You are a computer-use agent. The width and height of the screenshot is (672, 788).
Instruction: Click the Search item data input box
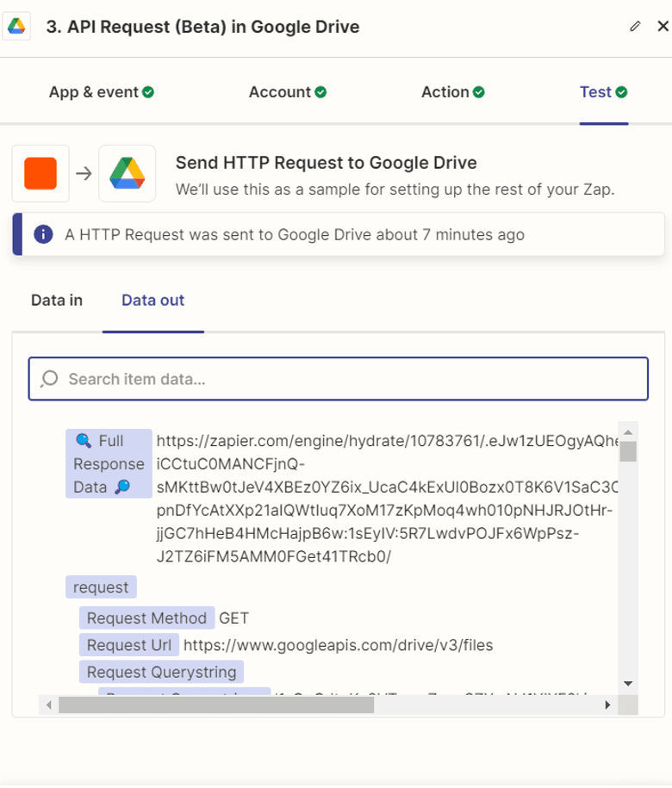click(x=336, y=379)
